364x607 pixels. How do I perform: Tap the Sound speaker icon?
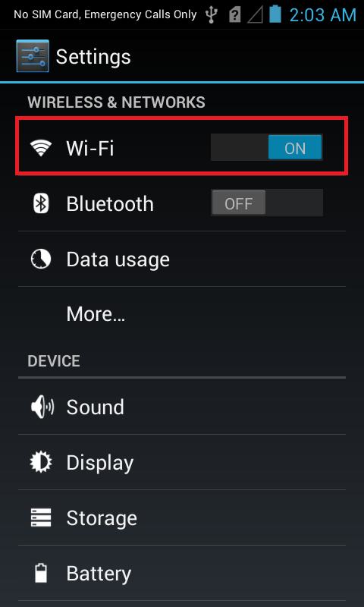tap(42, 407)
